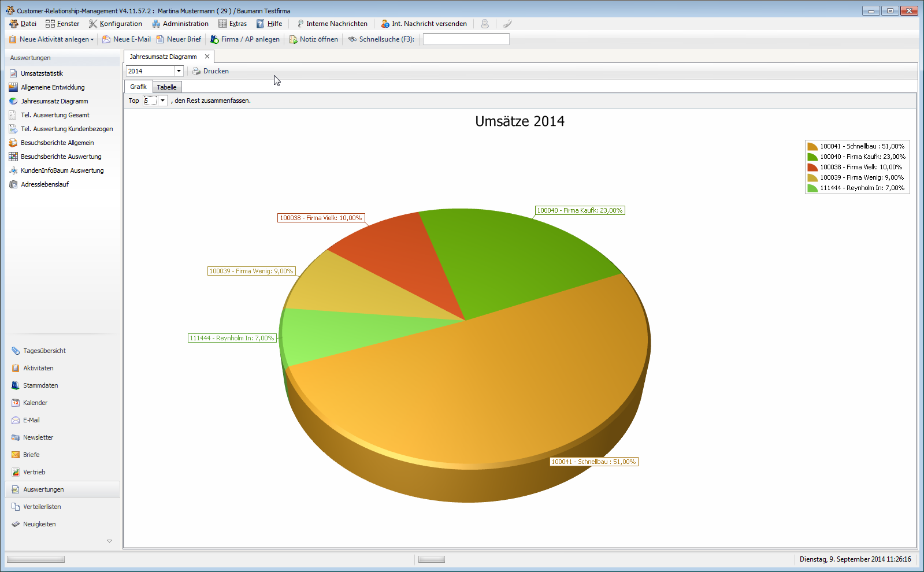Open the Administration menu
Screen dimensions: 924x572
[180, 24]
